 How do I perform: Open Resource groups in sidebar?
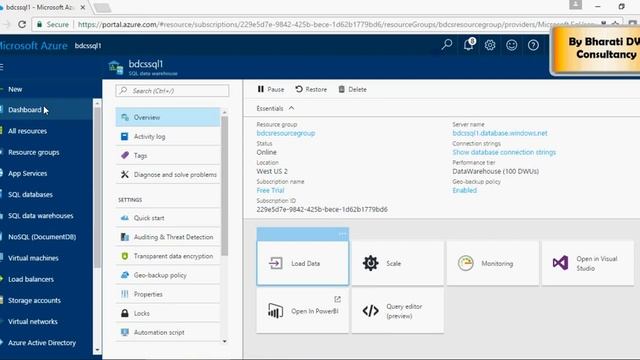click(x=46, y=152)
